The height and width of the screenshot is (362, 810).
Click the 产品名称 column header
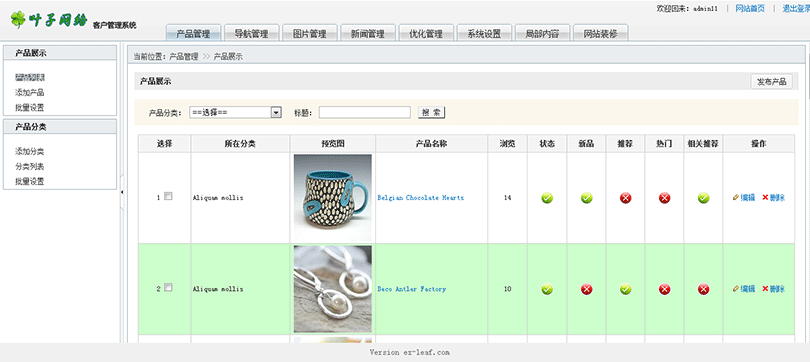[x=431, y=144]
